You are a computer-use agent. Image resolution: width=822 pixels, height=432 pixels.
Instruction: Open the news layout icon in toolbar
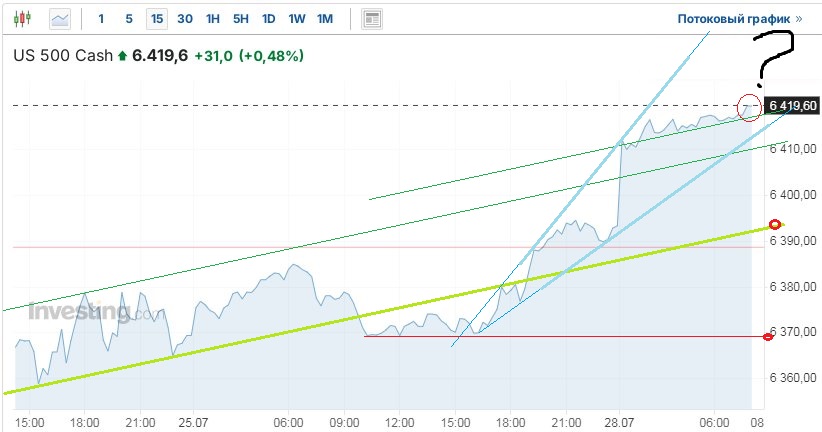[x=372, y=18]
